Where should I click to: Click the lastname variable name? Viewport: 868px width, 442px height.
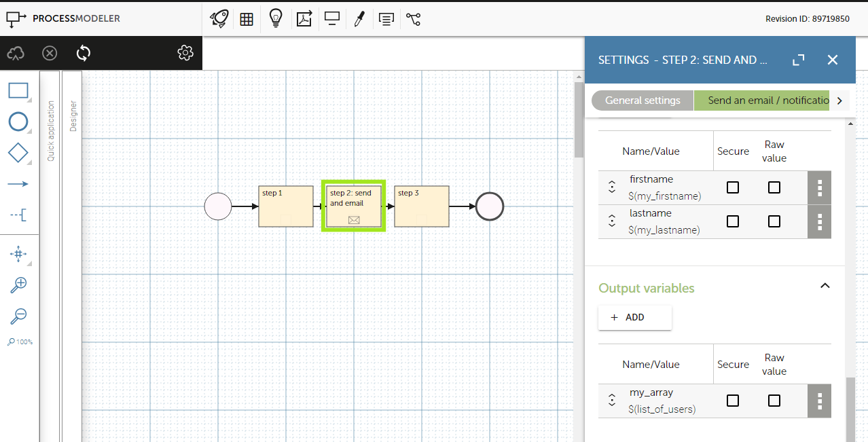pyautogui.click(x=651, y=213)
